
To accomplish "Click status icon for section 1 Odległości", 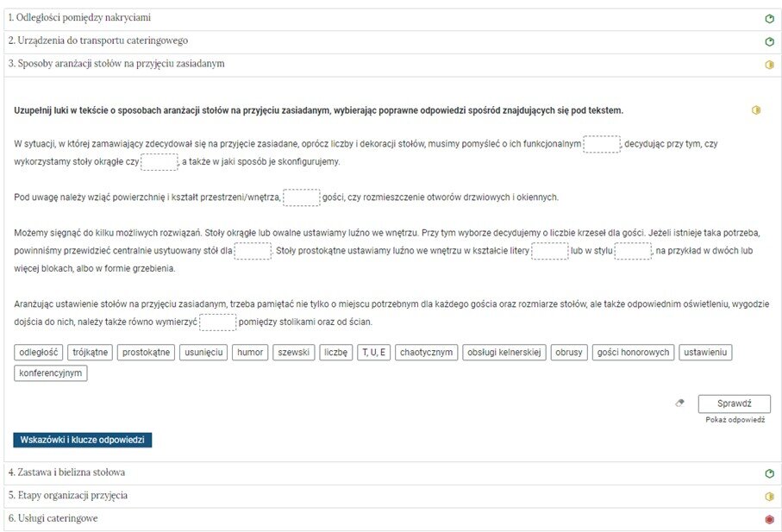I will (769, 18).
